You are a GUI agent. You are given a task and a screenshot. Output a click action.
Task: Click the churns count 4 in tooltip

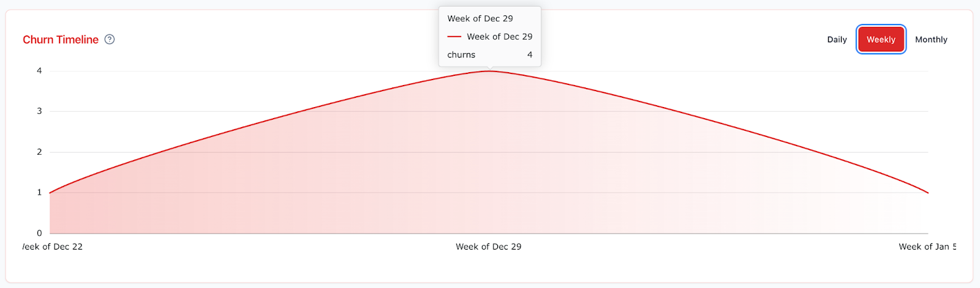(x=530, y=55)
